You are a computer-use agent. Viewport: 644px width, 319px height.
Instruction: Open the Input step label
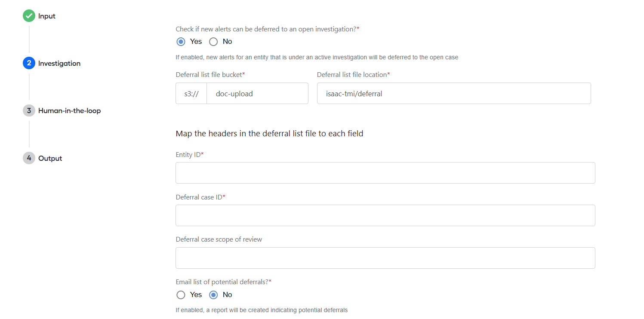pos(47,16)
